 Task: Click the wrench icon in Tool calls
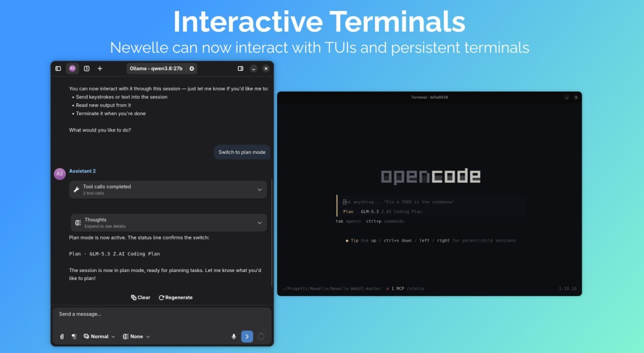point(76,190)
